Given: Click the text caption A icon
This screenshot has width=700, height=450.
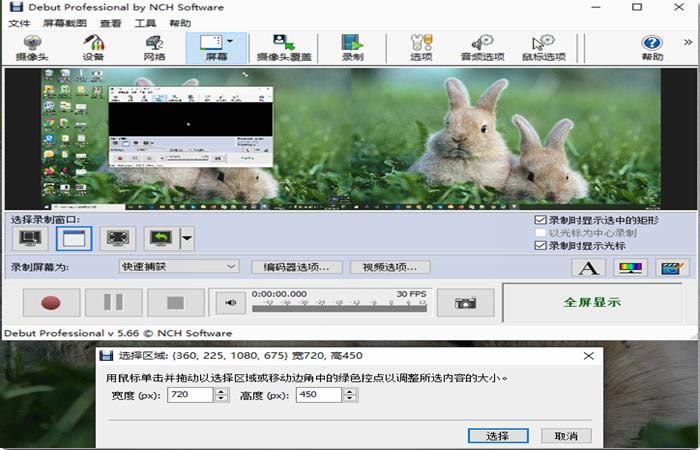Looking at the screenshot, I should tap(588, 268).
